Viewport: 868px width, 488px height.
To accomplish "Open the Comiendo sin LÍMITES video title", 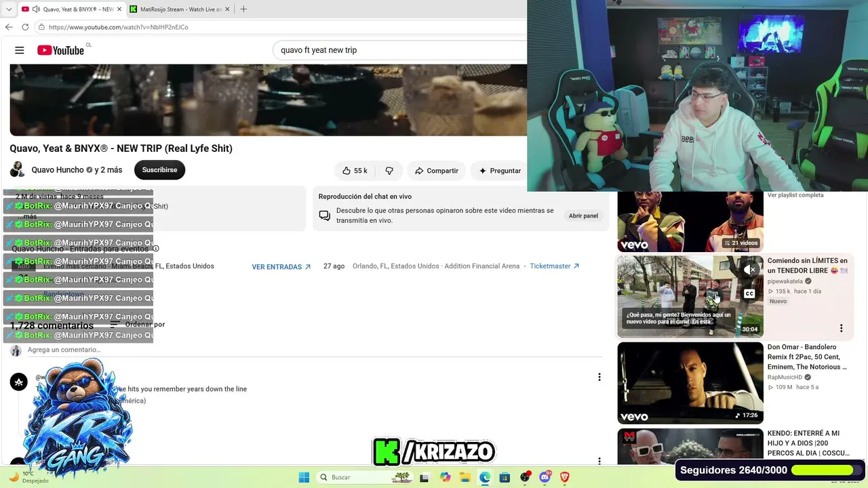I will (808, 266).
